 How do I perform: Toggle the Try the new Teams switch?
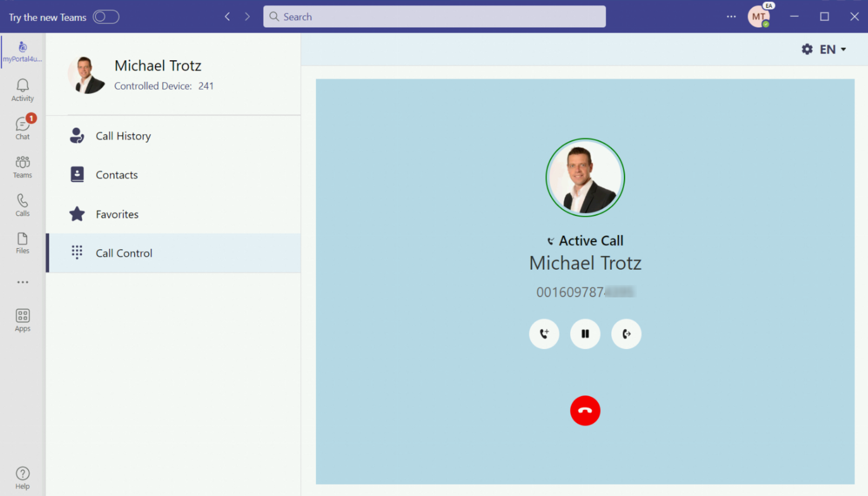click(x=106, y=17)
